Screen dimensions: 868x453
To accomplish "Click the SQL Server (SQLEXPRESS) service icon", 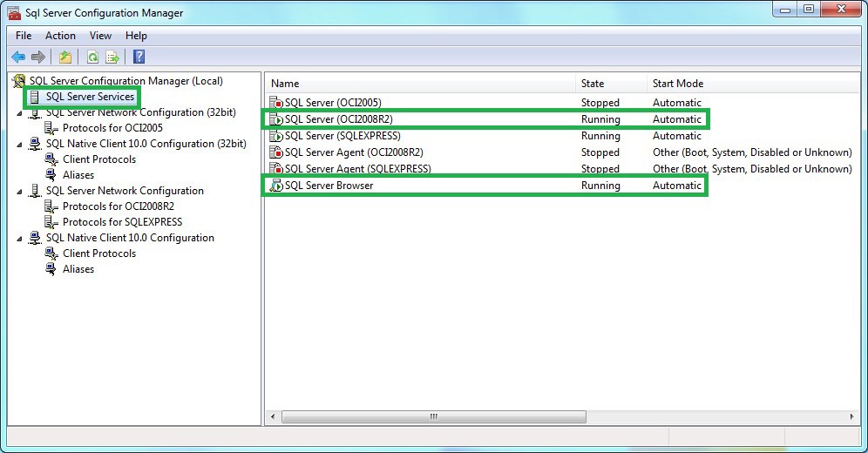I will 276,136.
